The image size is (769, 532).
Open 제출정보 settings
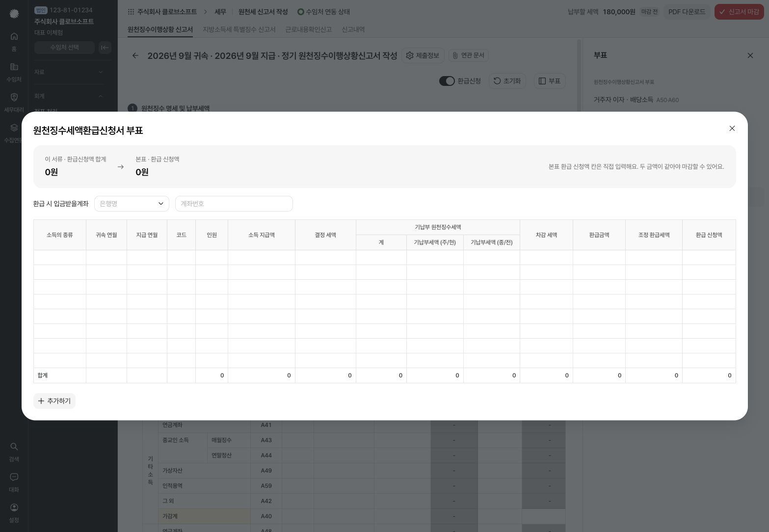coord(423,55)
